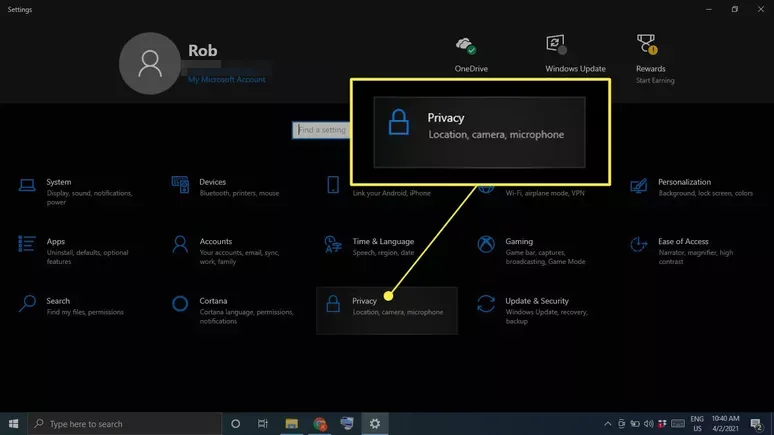Image resolution: width=774 pixels, height=435 pixels.
Task: Click the volume speaker tray icon
Action: coord(648,424)
